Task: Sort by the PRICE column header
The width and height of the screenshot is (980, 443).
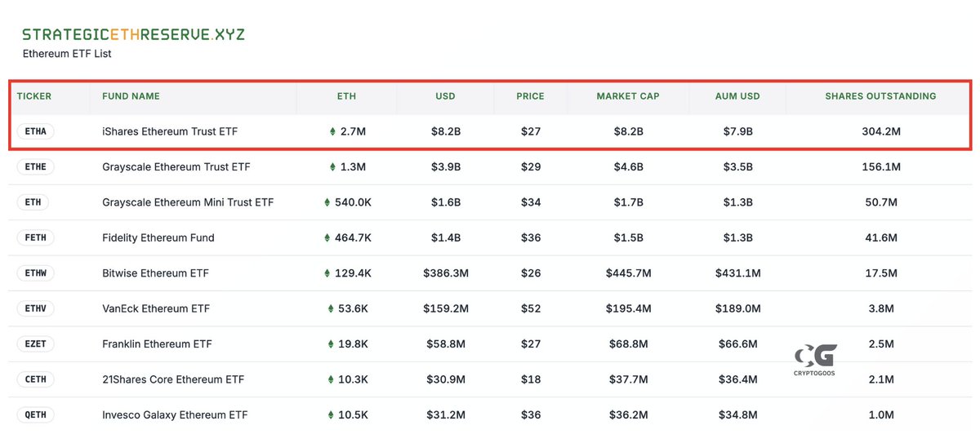Action: point(530,96)
